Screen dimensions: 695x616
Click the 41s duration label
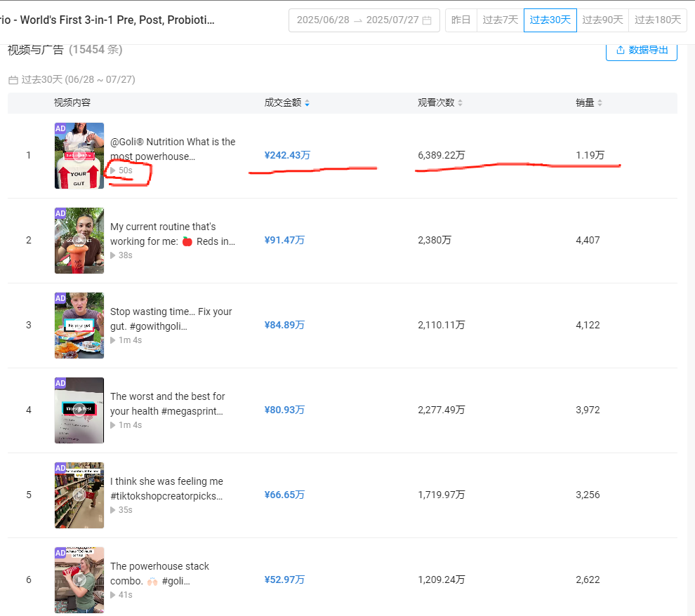tap(125, 595)
